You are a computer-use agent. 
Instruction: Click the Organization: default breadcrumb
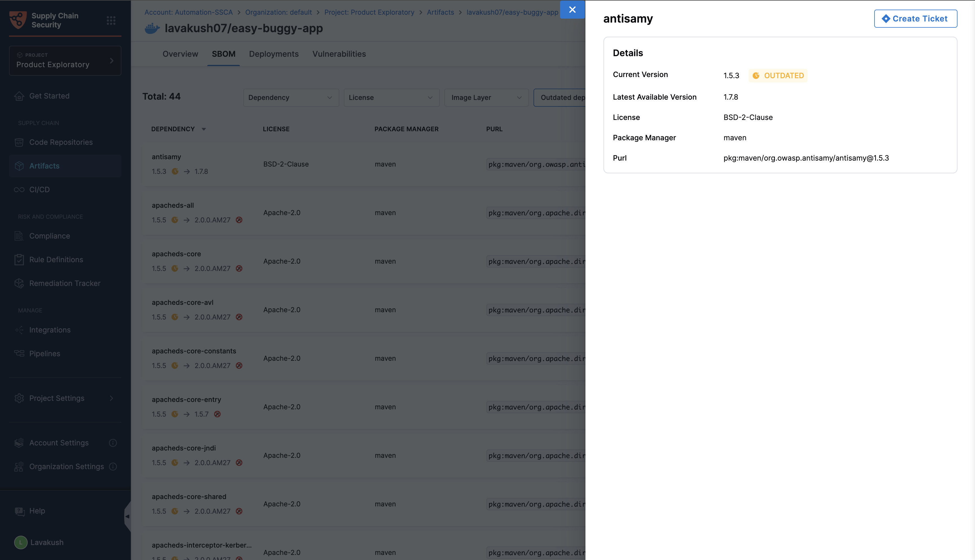(x=278, y=12)
